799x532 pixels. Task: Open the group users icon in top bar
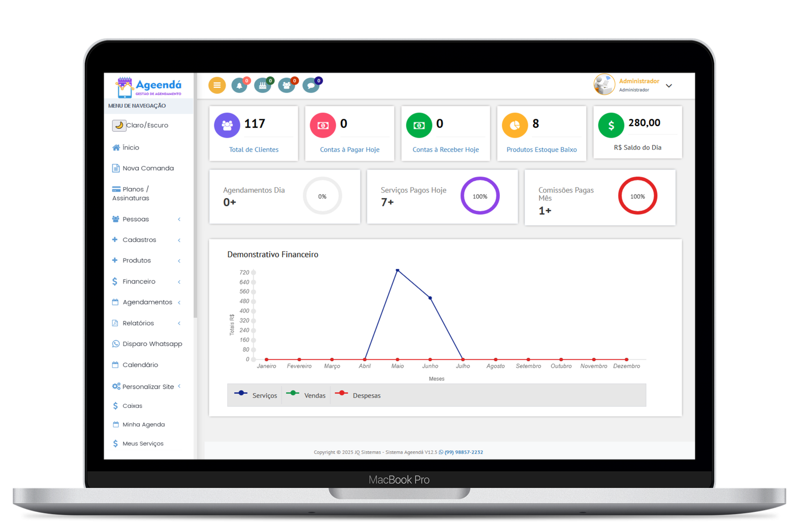287,85
